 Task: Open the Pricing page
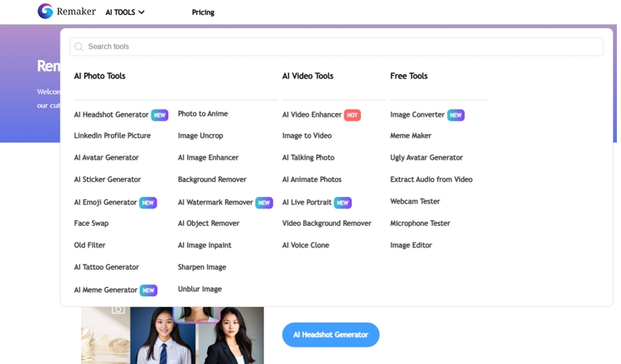pos(203,12)
